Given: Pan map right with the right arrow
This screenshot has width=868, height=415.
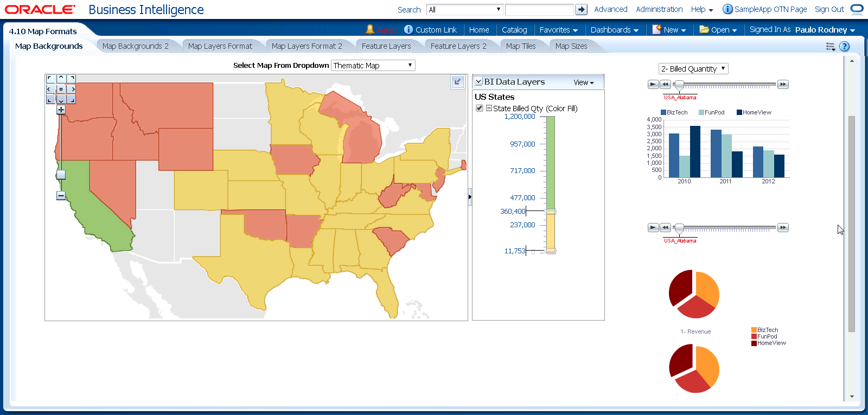Looking at the screenshot, I should point(72,89).
